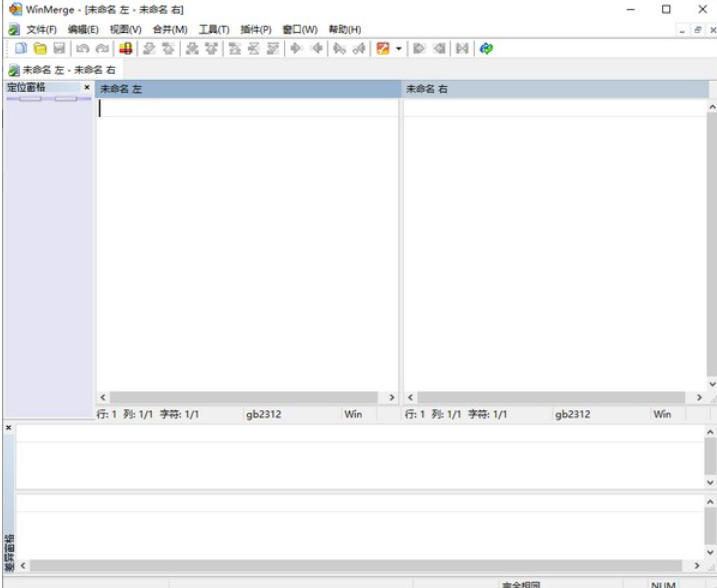Close the bottom diff pane with its X
The width and height of the screenshot is (717, 588).
pyautogui.click(x=8, y=428)
